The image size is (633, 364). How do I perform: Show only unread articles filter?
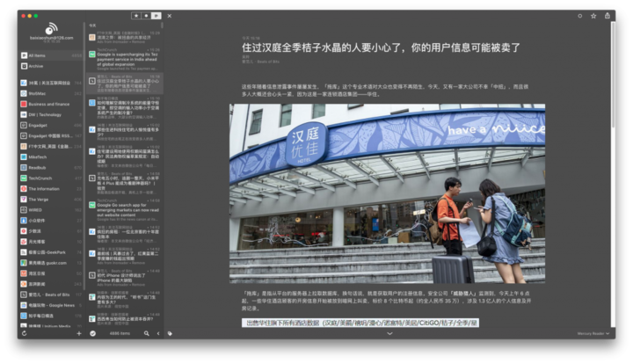pyautogui.click(x=146, y=16)
